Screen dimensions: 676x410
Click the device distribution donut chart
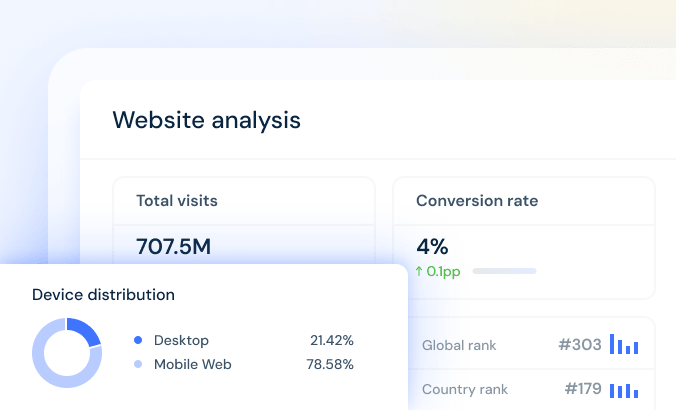[67, 353]
